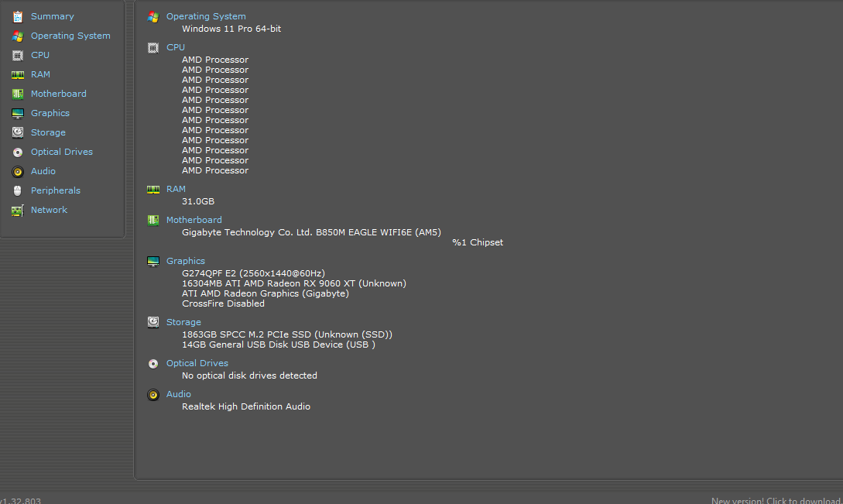Click the memory icon beside RAM heading
The width and height of the screenshot is (843, 504).
tap(153, 190)
